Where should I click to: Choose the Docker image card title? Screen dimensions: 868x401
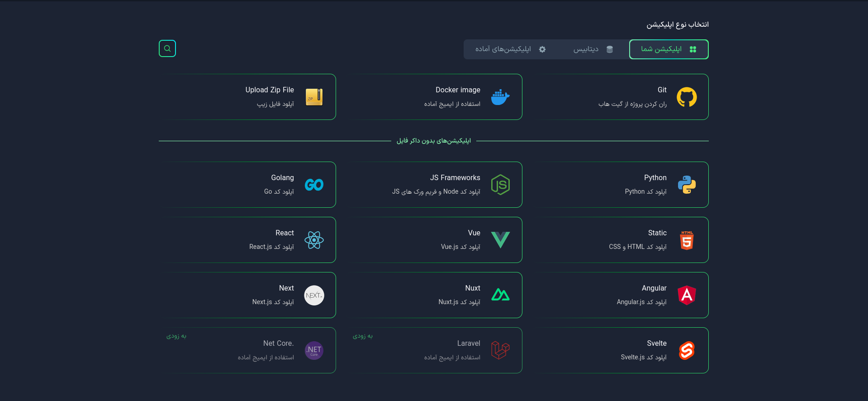458,90
